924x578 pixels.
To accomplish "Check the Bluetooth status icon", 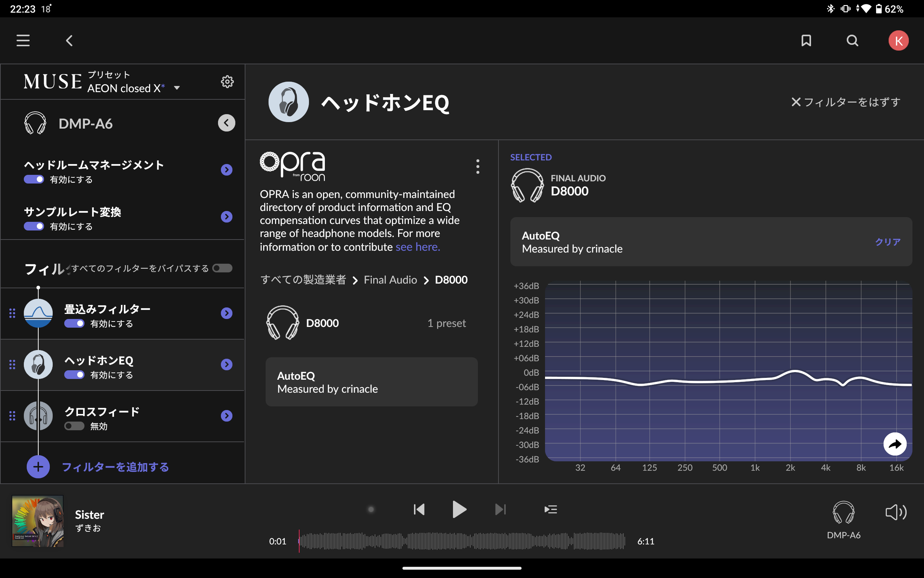I will pos(831,8).
